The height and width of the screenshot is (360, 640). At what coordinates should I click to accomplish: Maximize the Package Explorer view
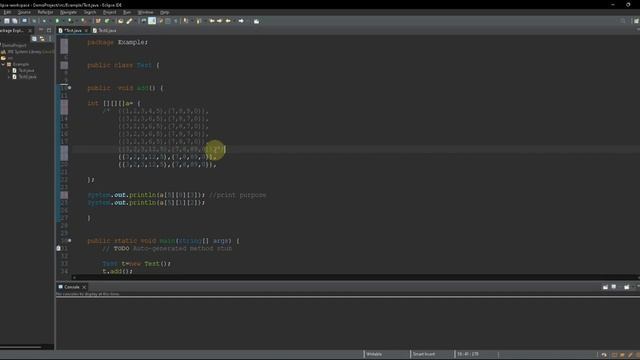(49, 30)
